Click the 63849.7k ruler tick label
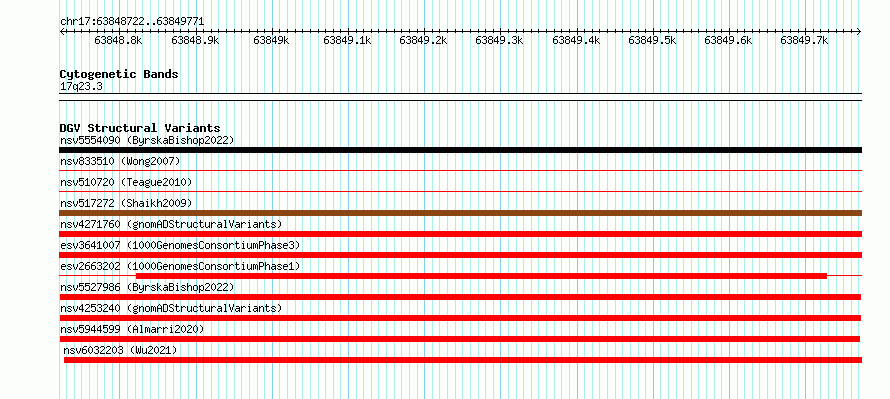The height and width of the screenshot is (399, 890). [x=804, y=40]
